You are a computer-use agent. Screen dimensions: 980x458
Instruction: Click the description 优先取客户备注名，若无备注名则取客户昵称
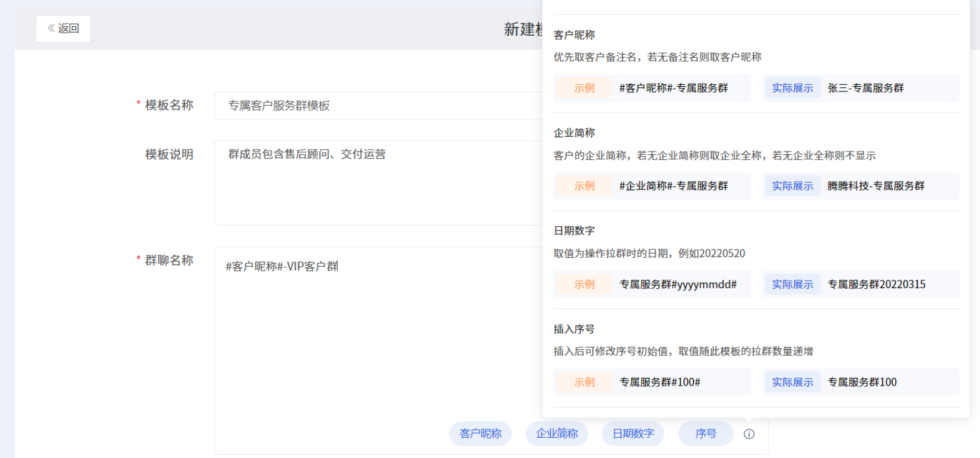click(x=657, y=57)
